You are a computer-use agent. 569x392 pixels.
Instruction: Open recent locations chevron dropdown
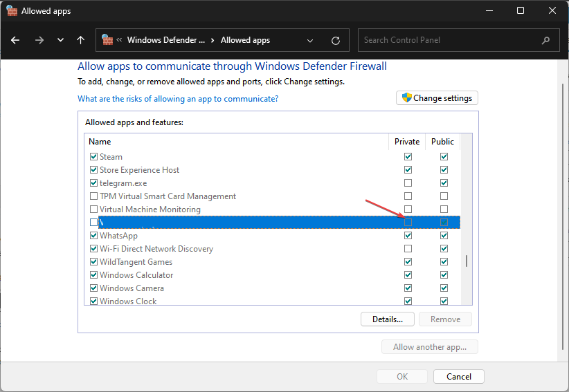[x=60, y=40]
